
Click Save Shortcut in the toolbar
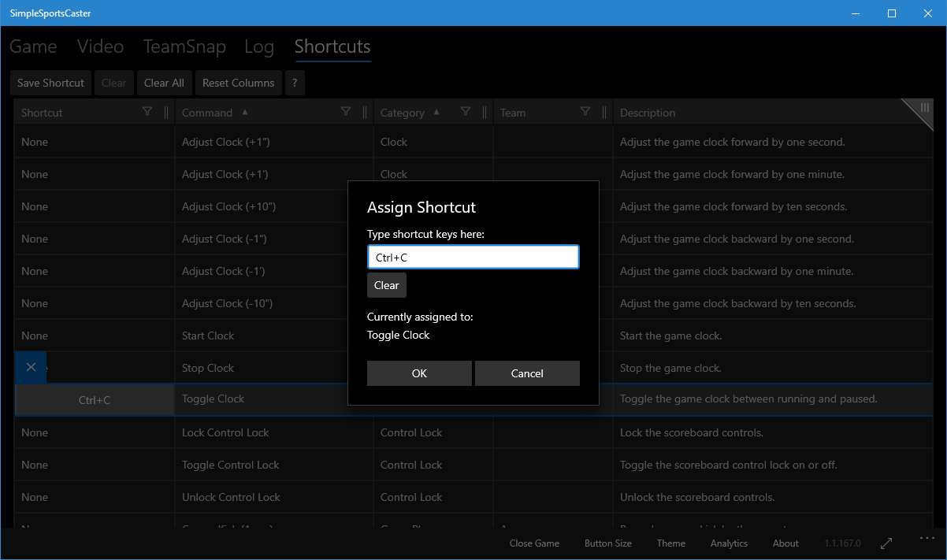click(x=50, y=83)
